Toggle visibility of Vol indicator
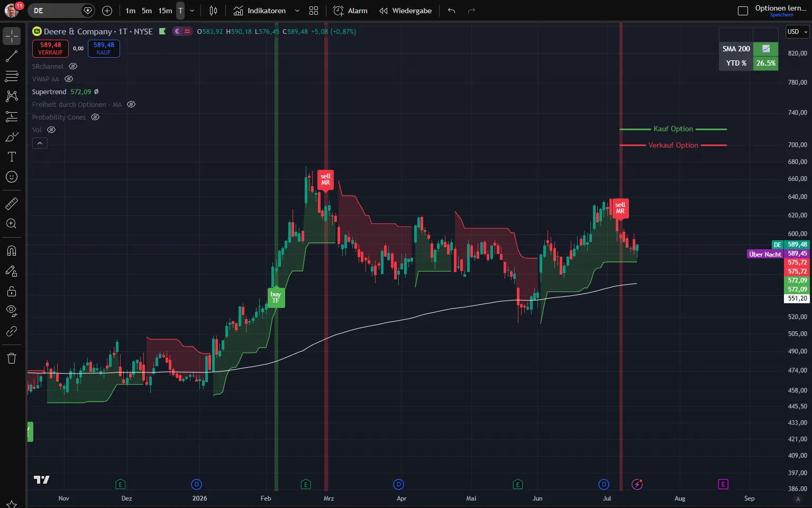This screenshot has height=508, width=812. tap(51, 130)
